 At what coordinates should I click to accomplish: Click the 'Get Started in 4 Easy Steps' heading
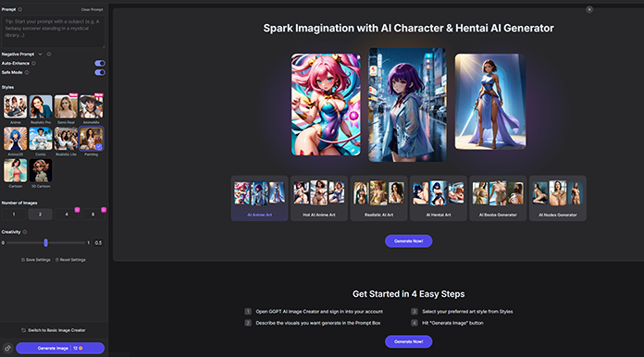409,294
